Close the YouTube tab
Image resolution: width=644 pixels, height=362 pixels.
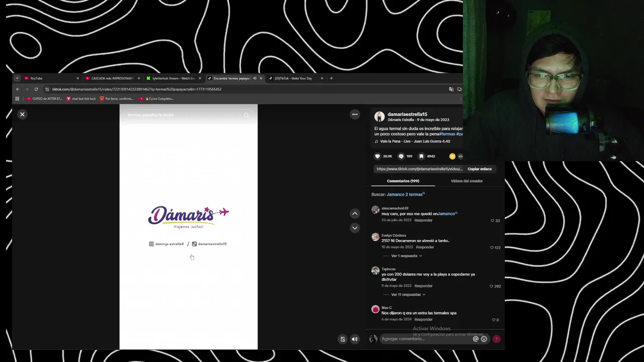pyautogui.click(x=77, y=78)
